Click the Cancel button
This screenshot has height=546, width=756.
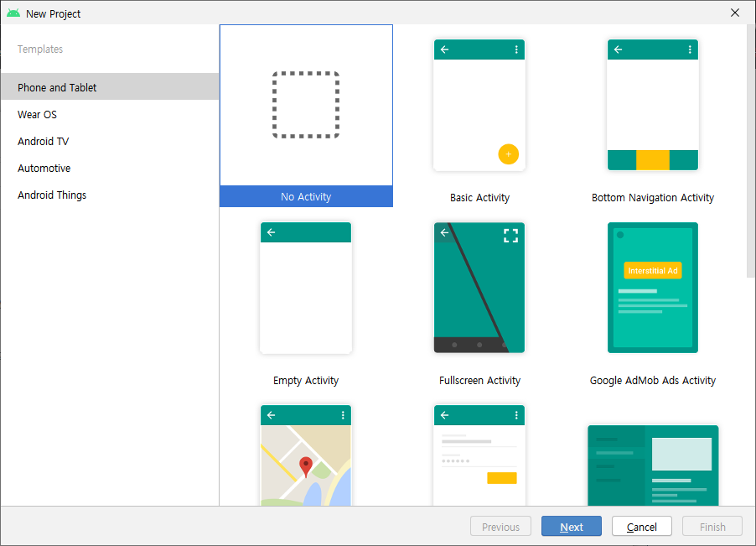click(642, 526)
